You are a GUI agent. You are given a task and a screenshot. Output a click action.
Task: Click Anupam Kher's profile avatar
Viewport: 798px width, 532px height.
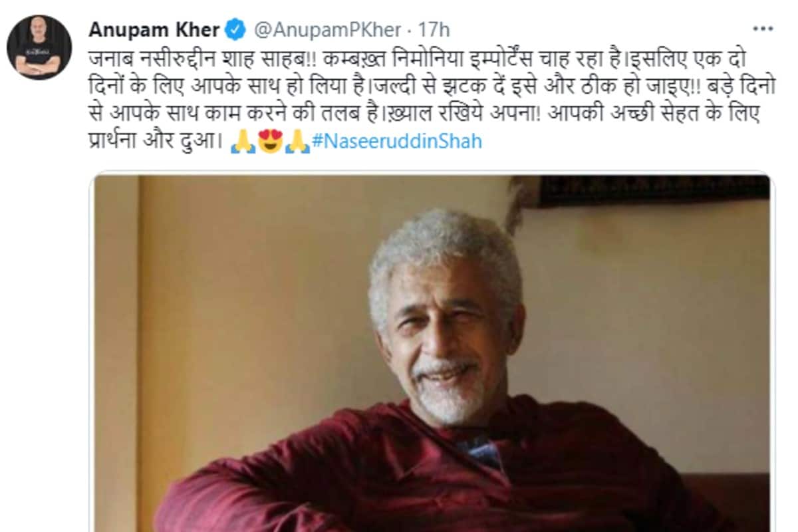39,47
